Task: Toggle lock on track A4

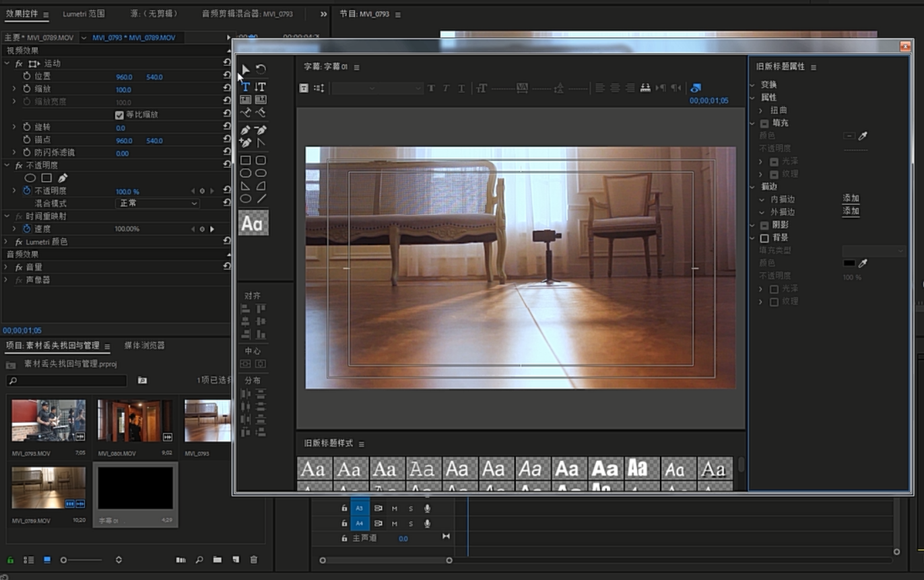Action: tap(344, 523)
